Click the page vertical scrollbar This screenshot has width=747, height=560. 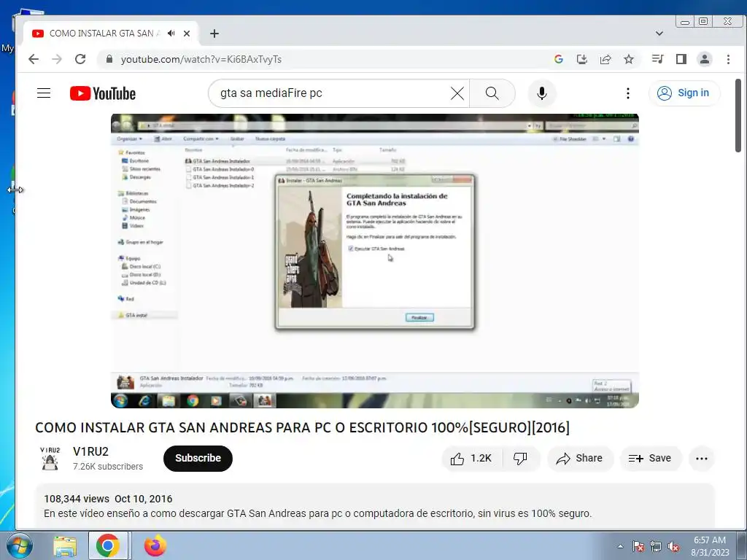click(738, 116)
